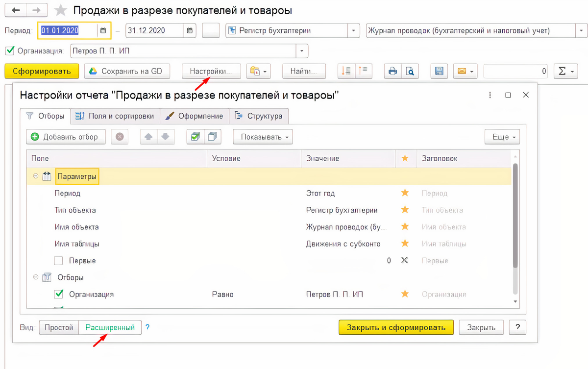This screenshot has width=588, height=369.
Task: Collapse the Параметры group
Action: pos(35,175)
